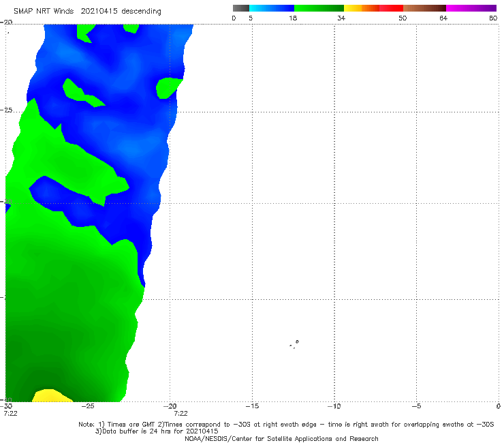Click the longitude axis label "-5"
This screenshot has width=504, height=443.
tap(416, 406)
